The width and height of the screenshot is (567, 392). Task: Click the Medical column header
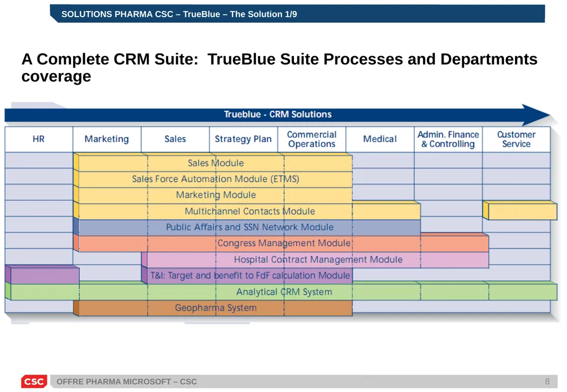tap(380, 139)
